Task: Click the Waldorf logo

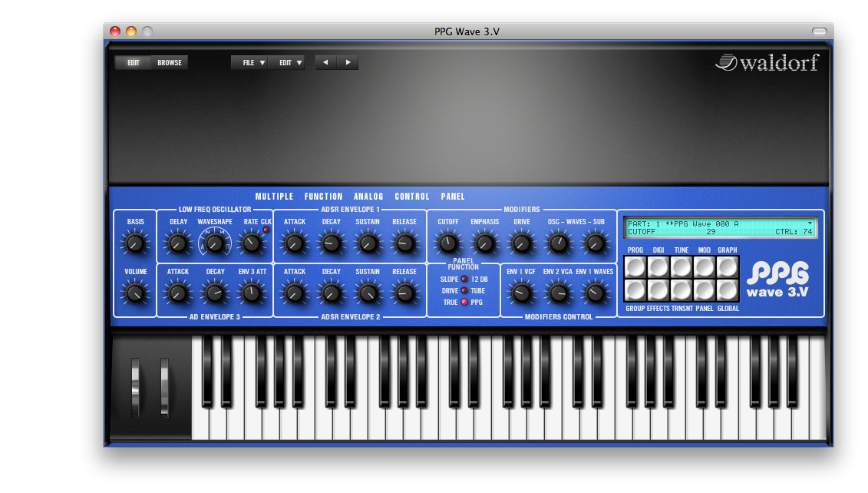Action: 767,63
